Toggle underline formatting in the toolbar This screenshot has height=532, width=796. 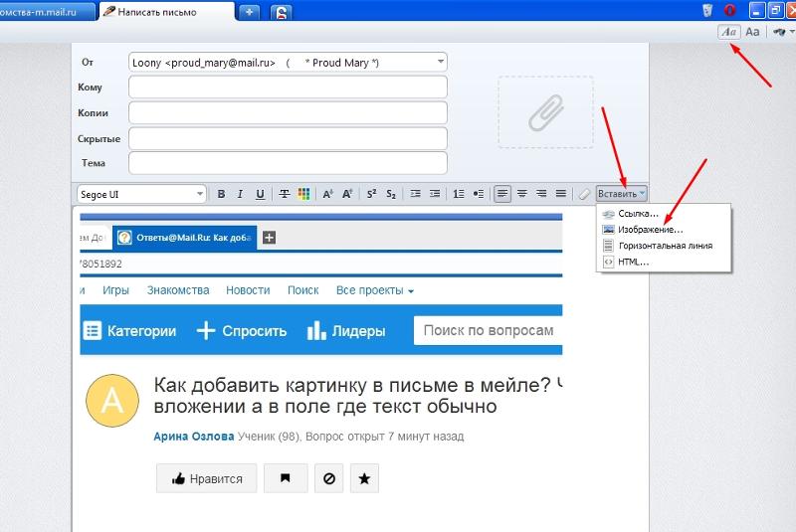(x=260, y=194)
